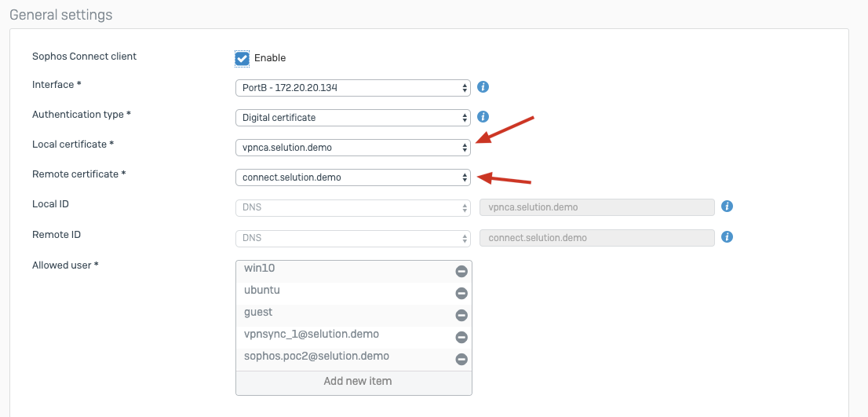Screen dimensions: 868x417
Task: Open Remote certificate connect.selution.demo dropdown
Action: point(352,177)
